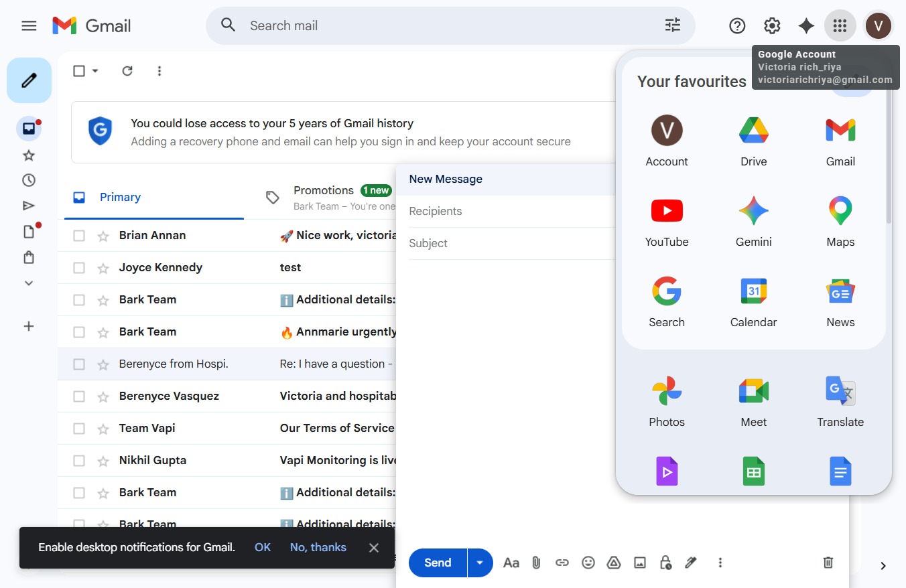The image size is (906, 588).
Task: Send the new message
Action: pos(438,563)
